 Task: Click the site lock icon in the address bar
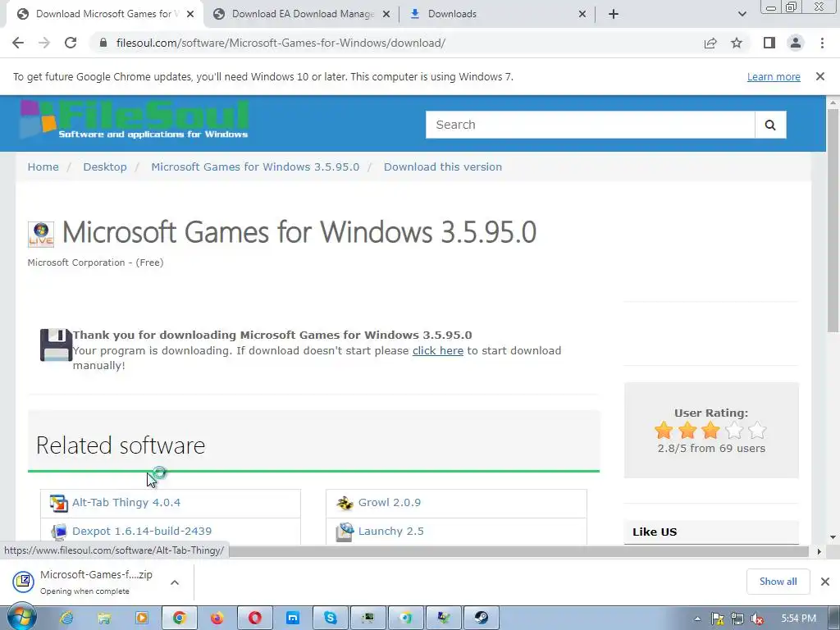pyautogui.click(x=103, y=43)
